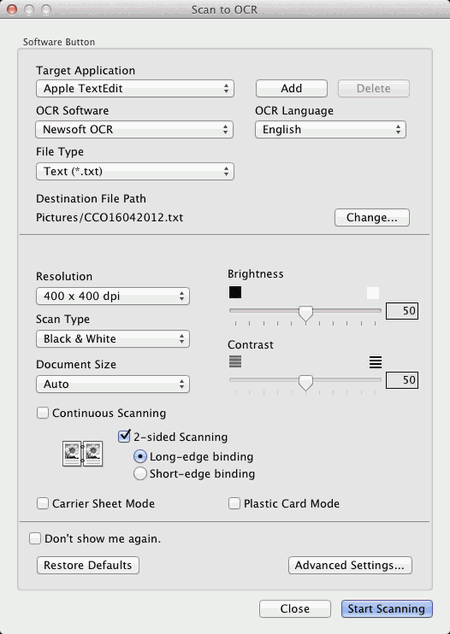Expand the OCR Language English dropdown
Screen dimensions: 450x634
coord(330,129)
